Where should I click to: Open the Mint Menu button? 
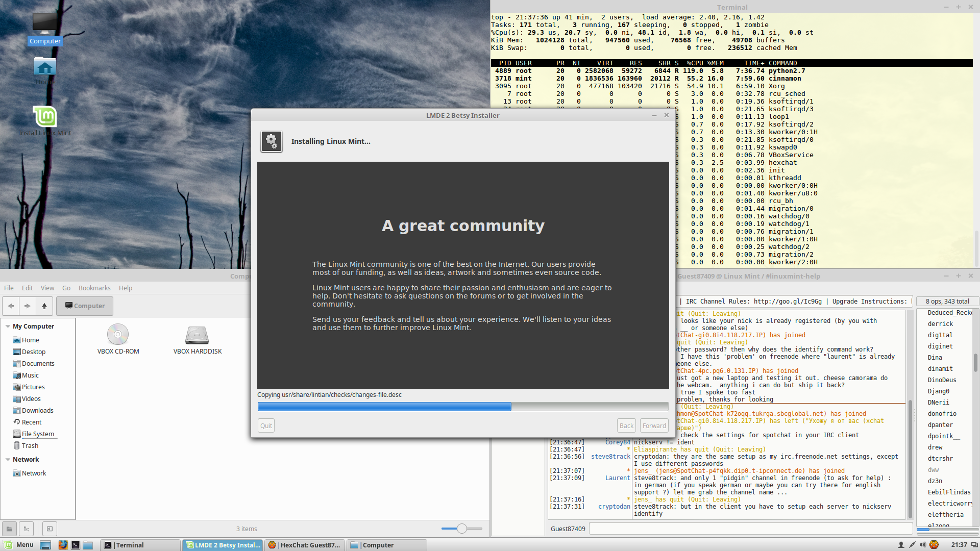(x=19, y=545)
